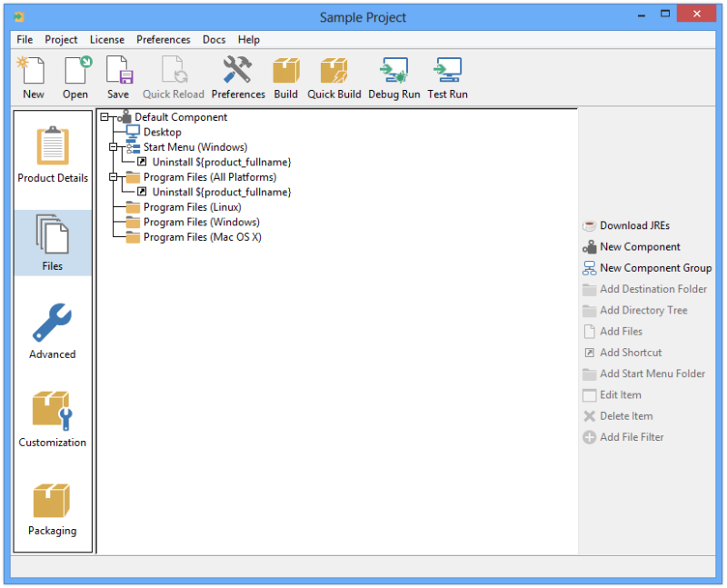
Task: Click the Add Destination Folder icon
Action: (589, 289)
